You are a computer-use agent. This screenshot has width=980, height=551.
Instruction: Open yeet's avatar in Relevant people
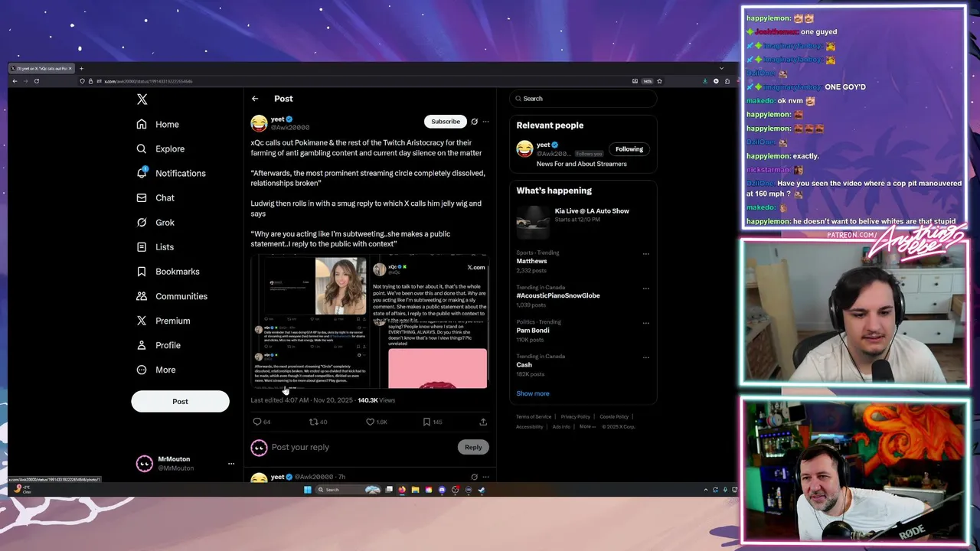coord(524,148)
